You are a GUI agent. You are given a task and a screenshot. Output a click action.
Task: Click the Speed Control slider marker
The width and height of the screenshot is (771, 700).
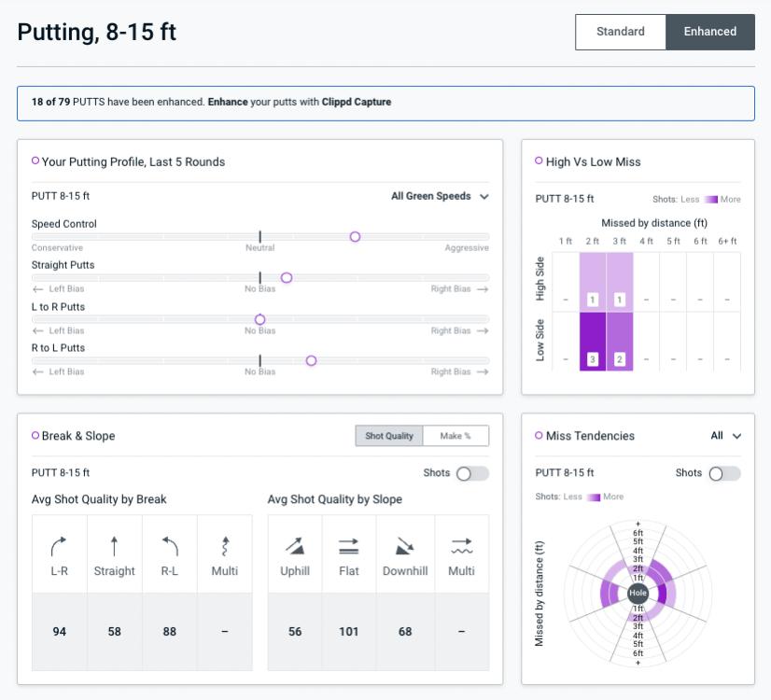point(355,237)
